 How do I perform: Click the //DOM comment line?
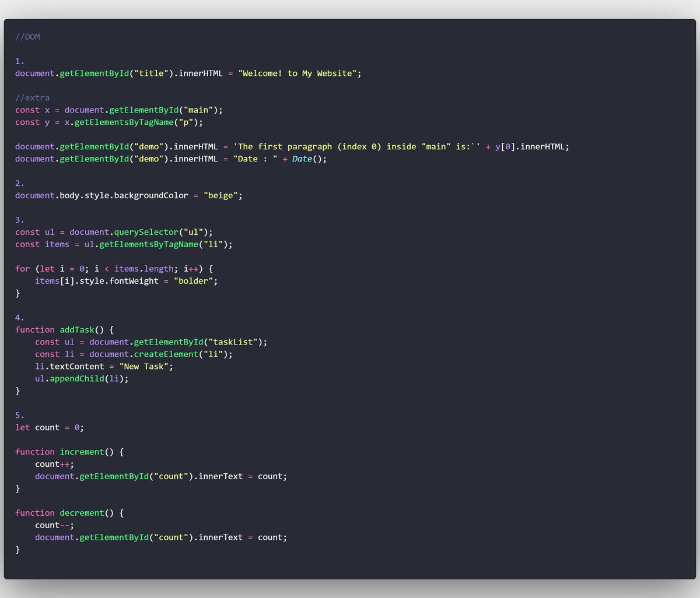pyautogui.click(x=27, y=37)
